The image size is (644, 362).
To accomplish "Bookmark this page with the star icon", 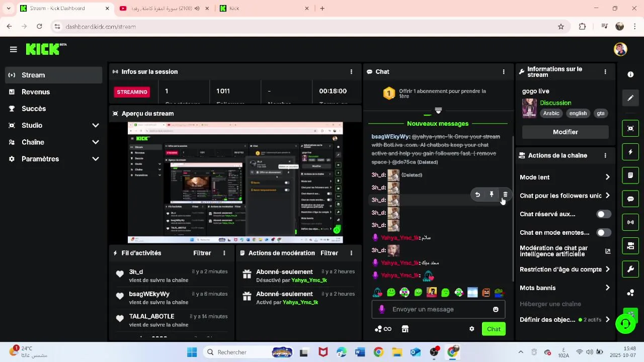I will click(x=561, y=27).
